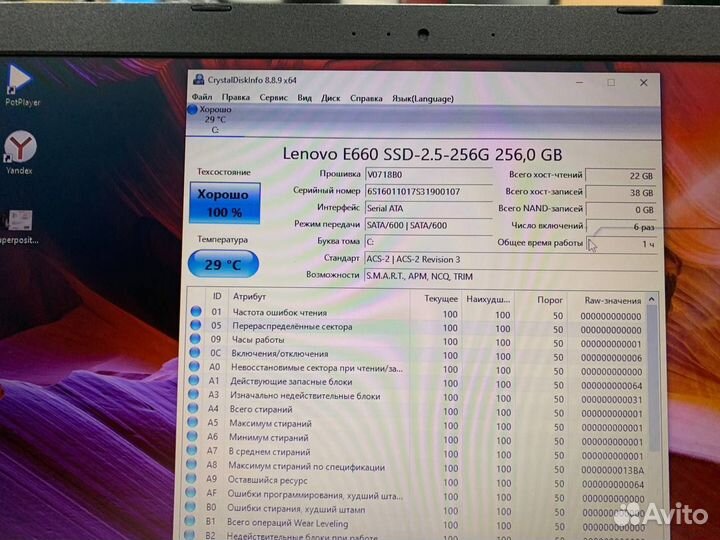This screenshot has width=720, height=540.
Task: Select the Часы работы row
Action: click(x=417, y=341)
